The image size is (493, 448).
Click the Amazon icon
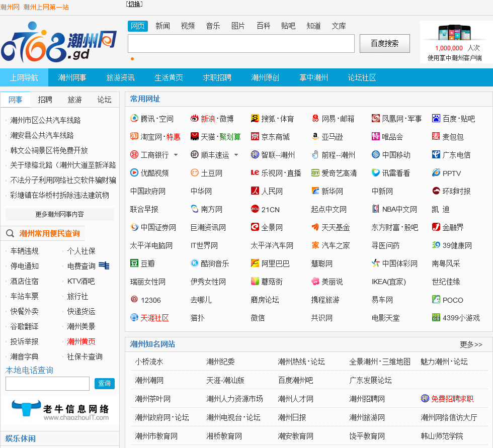(x=315, y=136)
